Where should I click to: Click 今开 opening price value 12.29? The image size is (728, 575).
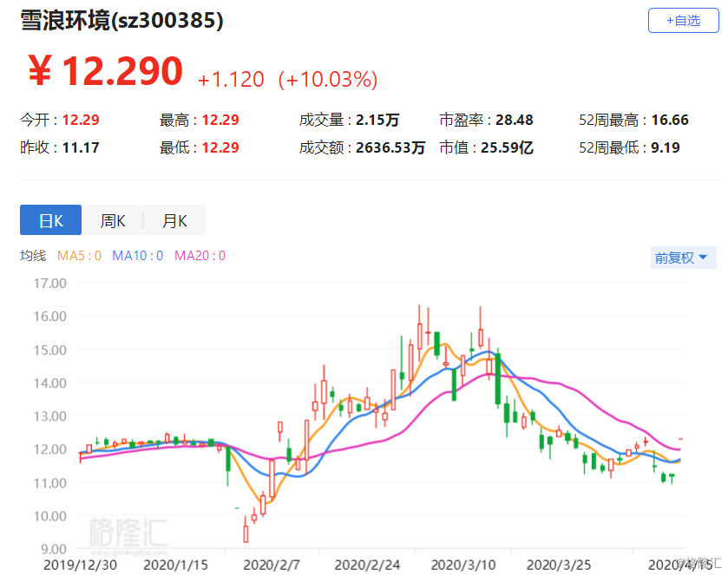coord(81,120)
